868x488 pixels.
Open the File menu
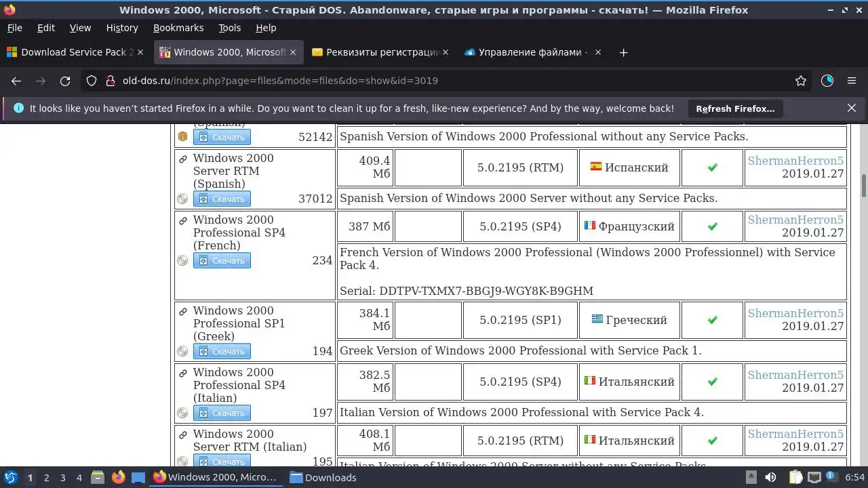pyautogui.click(x=15, y=28)
